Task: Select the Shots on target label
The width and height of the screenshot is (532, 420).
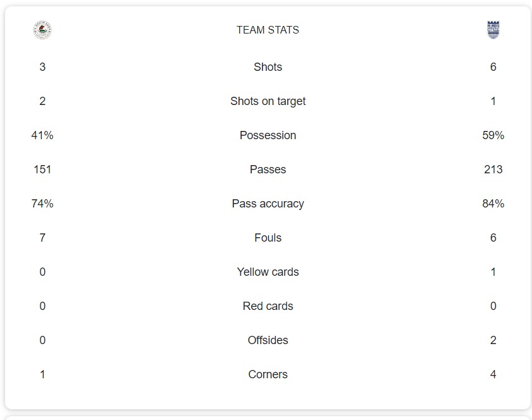Action: point(268,101)
